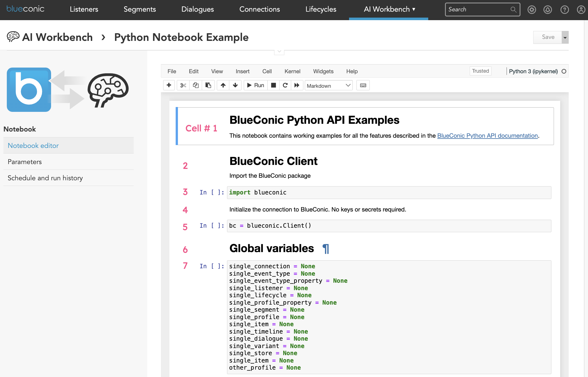Cut selected cells with scissors icon

pyautogui.click(x=183, y=85)
